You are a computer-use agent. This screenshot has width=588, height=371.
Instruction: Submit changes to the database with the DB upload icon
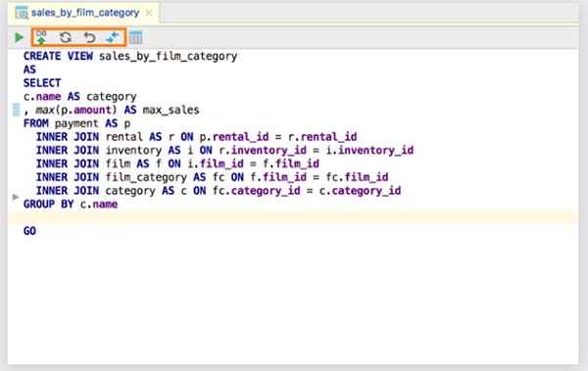click(41, 37)
